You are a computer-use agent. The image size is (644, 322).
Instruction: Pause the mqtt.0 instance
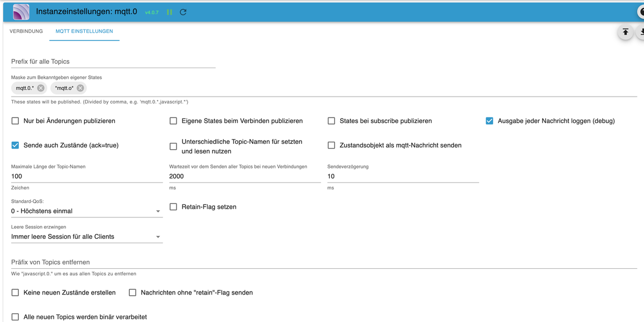[x=170, y=12]
